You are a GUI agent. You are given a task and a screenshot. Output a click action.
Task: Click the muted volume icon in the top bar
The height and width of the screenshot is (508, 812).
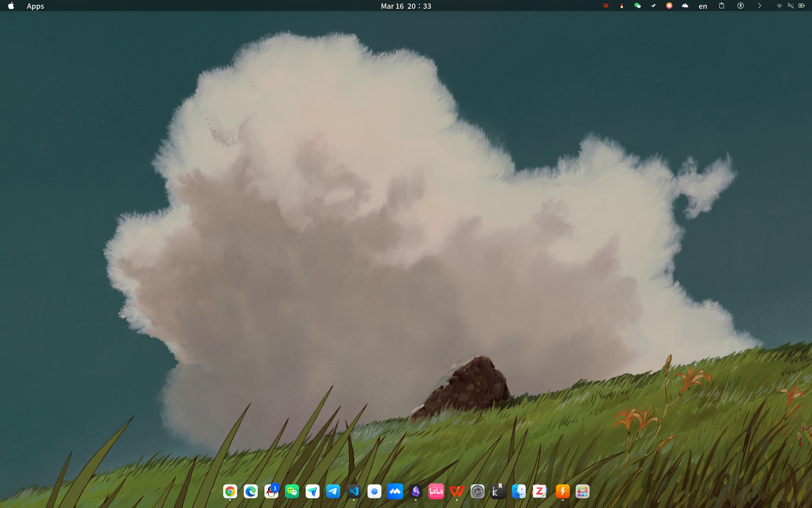pyautogui.click(x=791, y=6)
